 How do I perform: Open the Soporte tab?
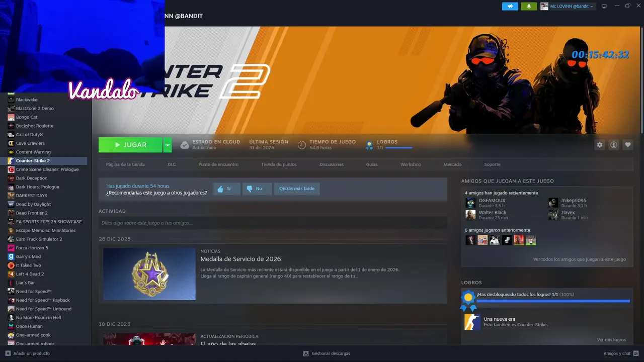tap(492, 164)
